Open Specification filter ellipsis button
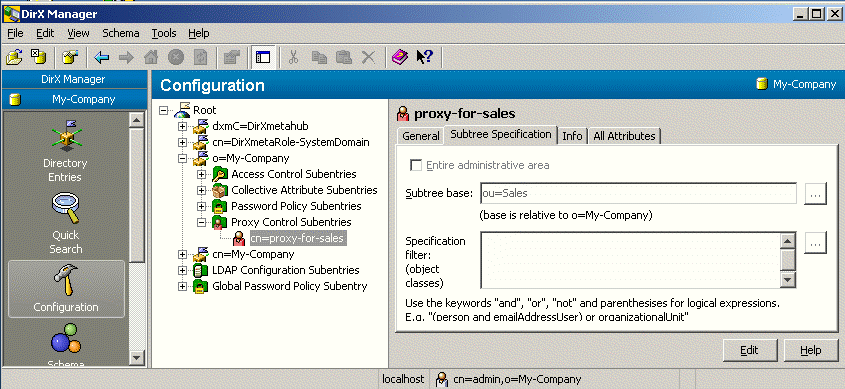The height and width of the screenshot is (389, 845). pyautogui.click(x=815, y=243)
